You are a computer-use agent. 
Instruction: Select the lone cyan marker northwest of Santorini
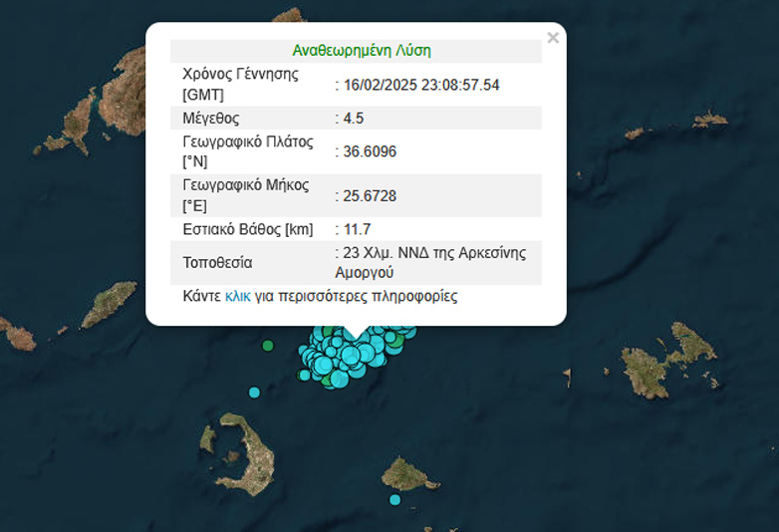click(x=254, y=393)
